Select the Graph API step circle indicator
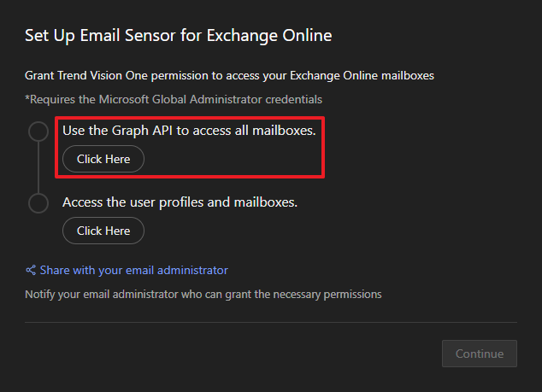The image size is (542, 392). click(x=38, y=132)
